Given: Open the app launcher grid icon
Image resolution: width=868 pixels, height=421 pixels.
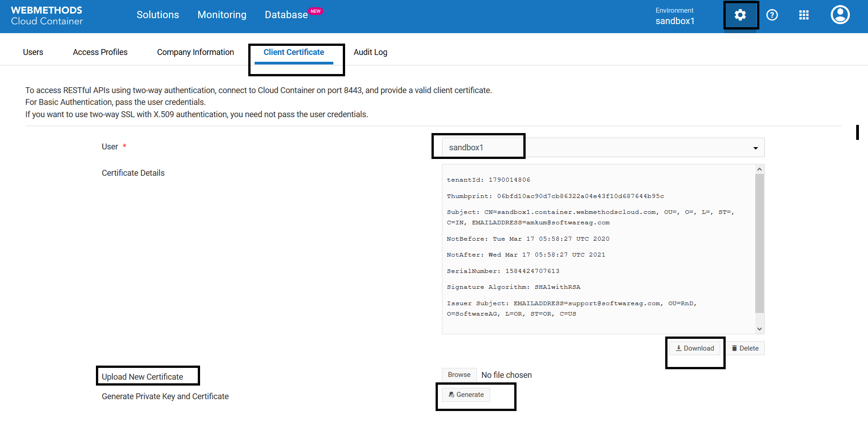Looking at the screenshot, I should point(804,15).
